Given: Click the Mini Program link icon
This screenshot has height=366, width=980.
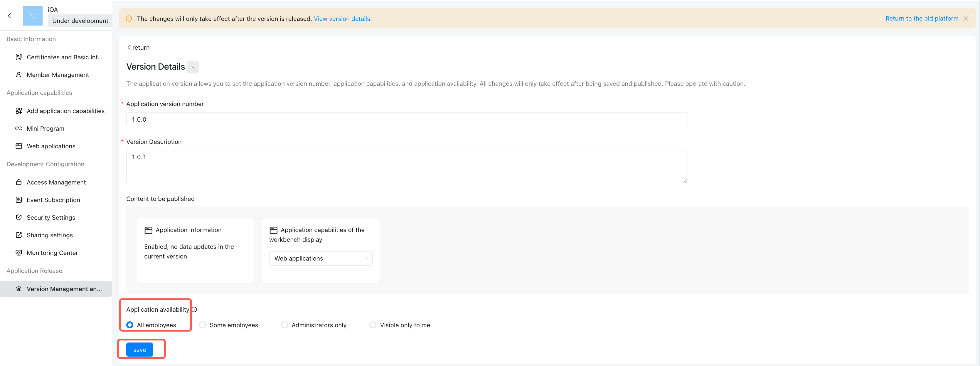Looking at the screenshot, I should (x=18, y=129).
